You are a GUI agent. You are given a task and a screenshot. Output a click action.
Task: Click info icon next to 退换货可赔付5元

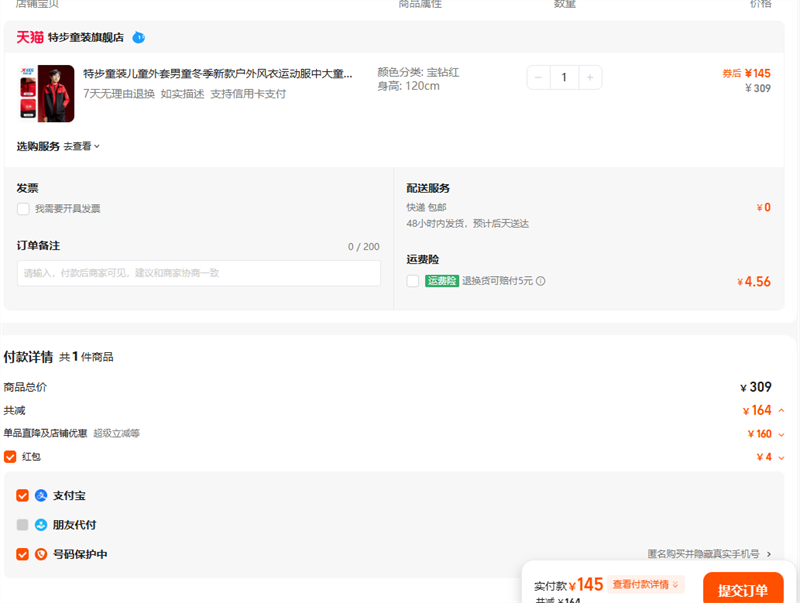541,281
